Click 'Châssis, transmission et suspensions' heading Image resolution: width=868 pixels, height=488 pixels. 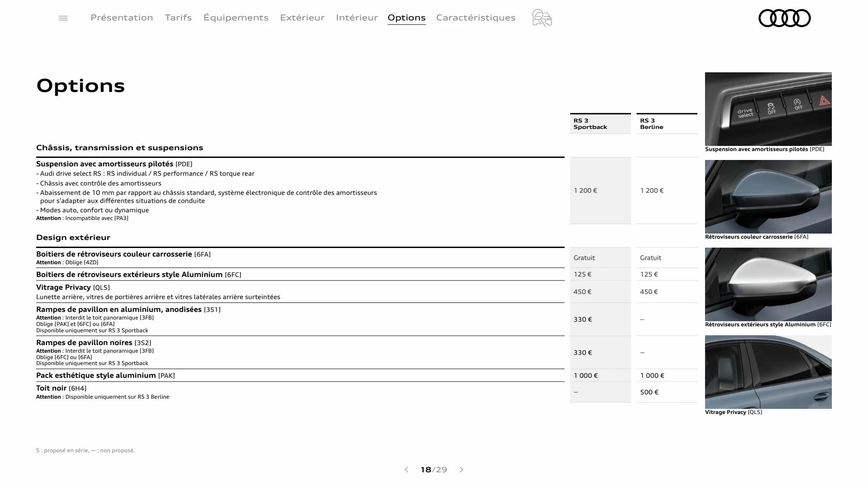[120, 148]
